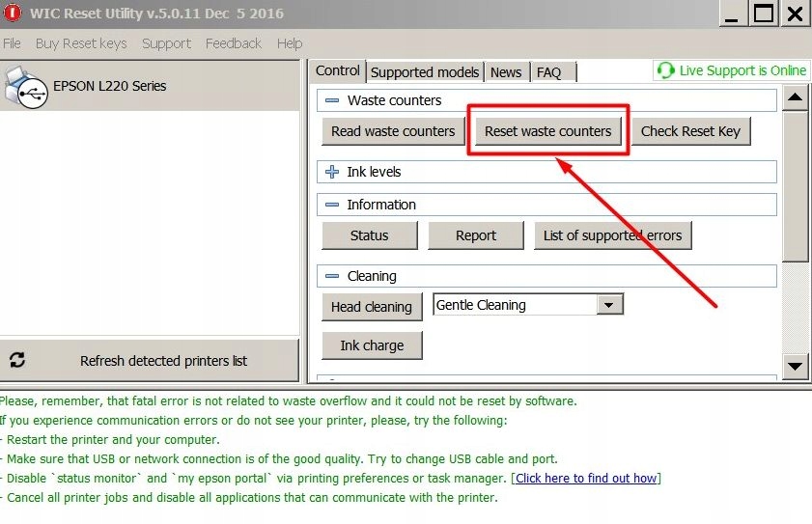Open Click here to find out how link
Viewport: 812px width, 524px height.
[x=586, y=478]
